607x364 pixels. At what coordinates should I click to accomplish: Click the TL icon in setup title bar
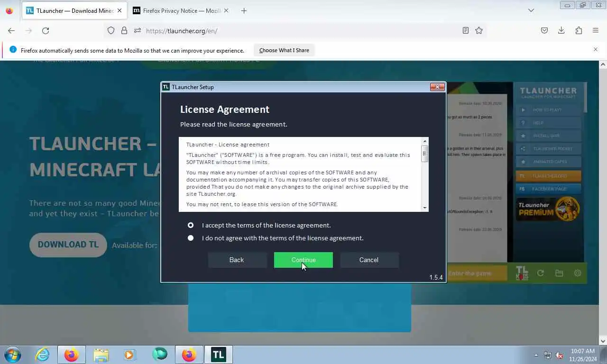tap(166, 87)
